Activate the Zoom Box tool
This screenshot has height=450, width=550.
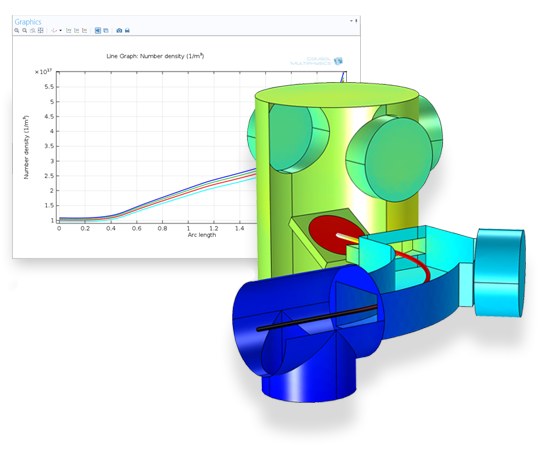coord(33,31)
